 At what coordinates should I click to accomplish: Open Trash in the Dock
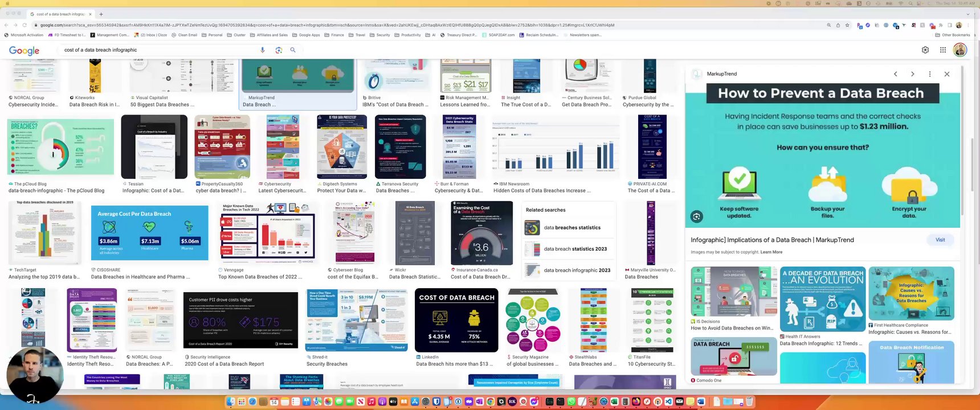click(749, 402)
